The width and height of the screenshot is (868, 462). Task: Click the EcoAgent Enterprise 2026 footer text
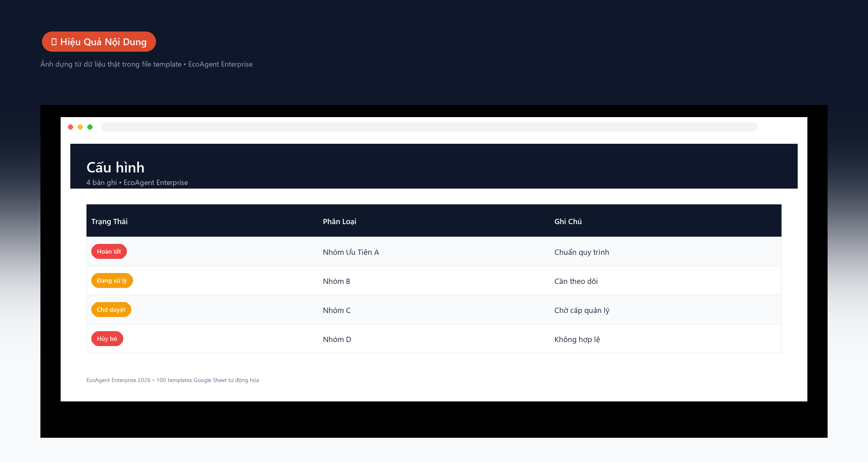pos(173,380)
